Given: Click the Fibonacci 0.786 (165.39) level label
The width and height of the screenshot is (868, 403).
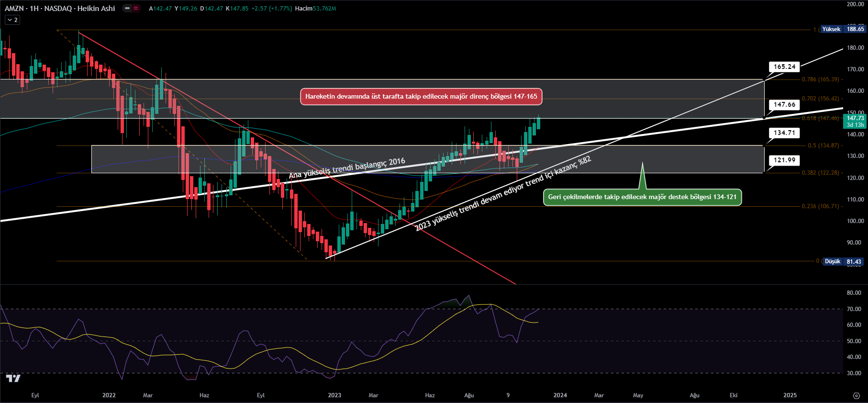Looking at the screenshot, I should pos(820,79).
